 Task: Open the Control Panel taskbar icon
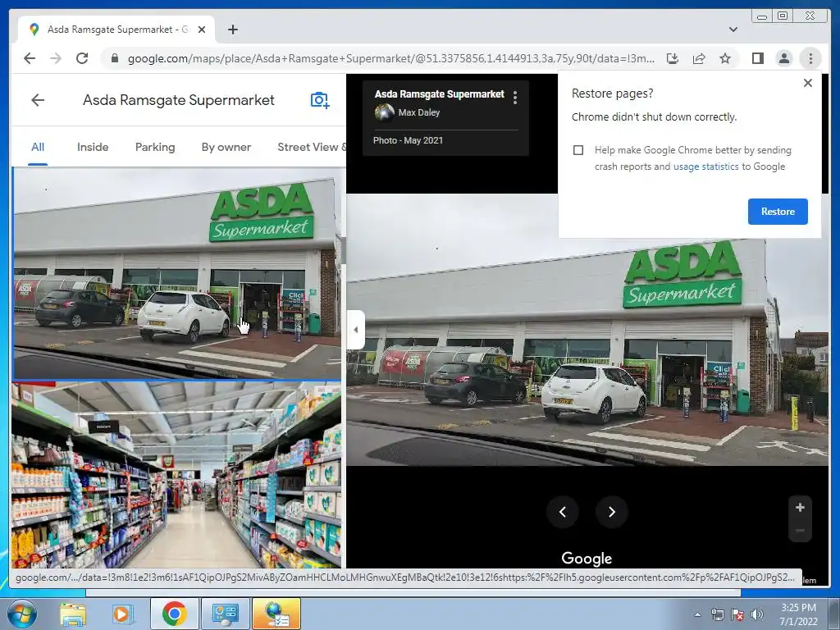(225, 614)
